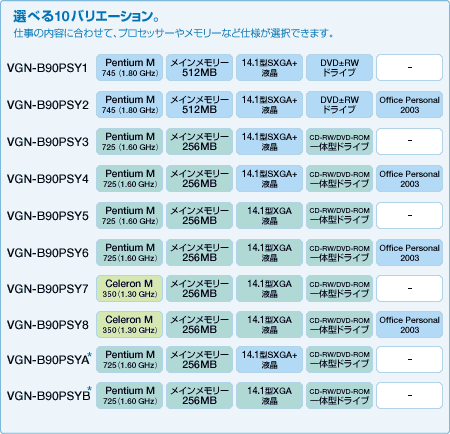Click the 14.1型SXGA+ display cell for VGN-B90PSY2
Image resolution: width=450 pixels, height=434 pixels.
coord(269,105)
